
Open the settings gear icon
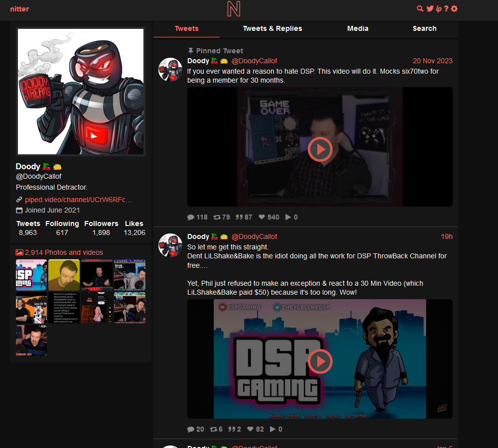coord(455,9)
